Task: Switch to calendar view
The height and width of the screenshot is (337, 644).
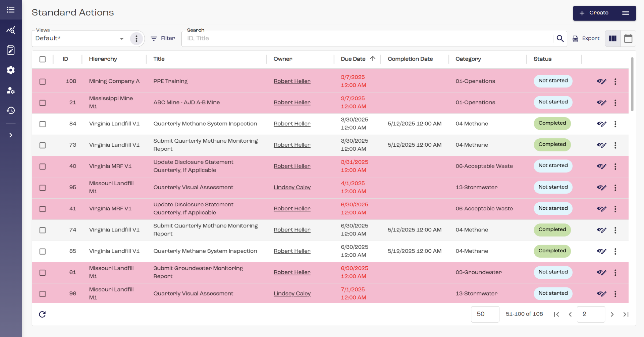Action: click(628, 39)
